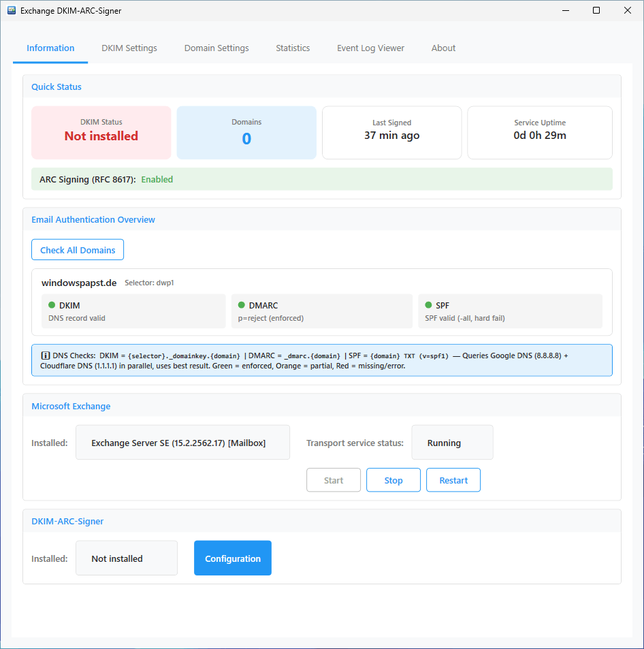Image resolution: width=644 pixels, height=649 pixels.
Task: Click the green SPF status indicator dot
Action: pyautogui.click(x=429, y=305)
